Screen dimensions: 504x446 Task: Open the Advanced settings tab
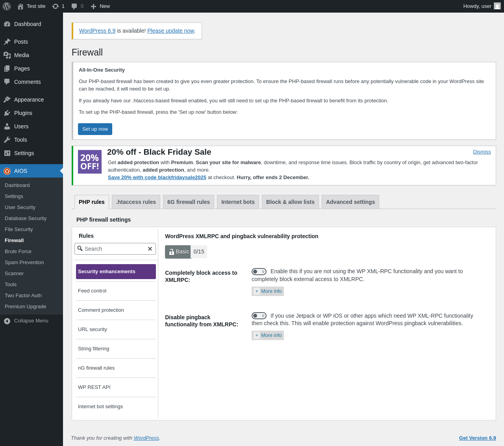coord(350,202)
